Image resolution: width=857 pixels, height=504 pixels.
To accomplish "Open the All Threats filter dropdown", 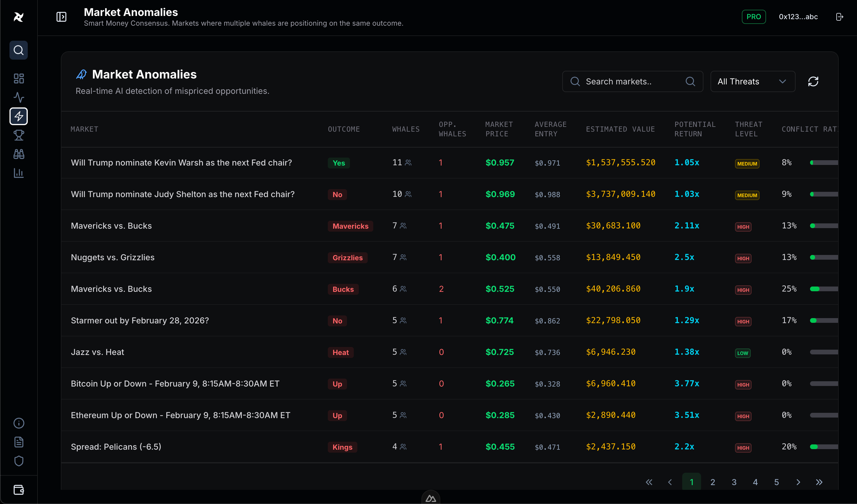I will coord(752,81).
